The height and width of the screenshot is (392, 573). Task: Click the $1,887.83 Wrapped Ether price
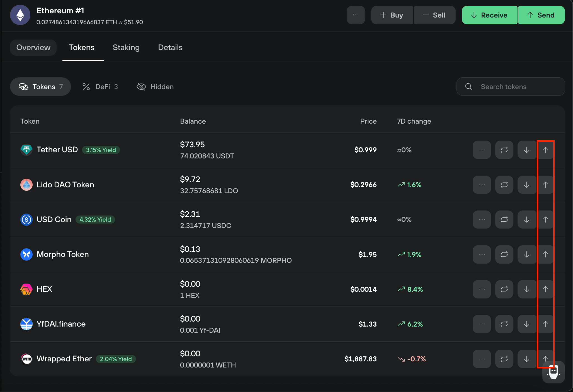pyautogui.click(x=360, y=359)
